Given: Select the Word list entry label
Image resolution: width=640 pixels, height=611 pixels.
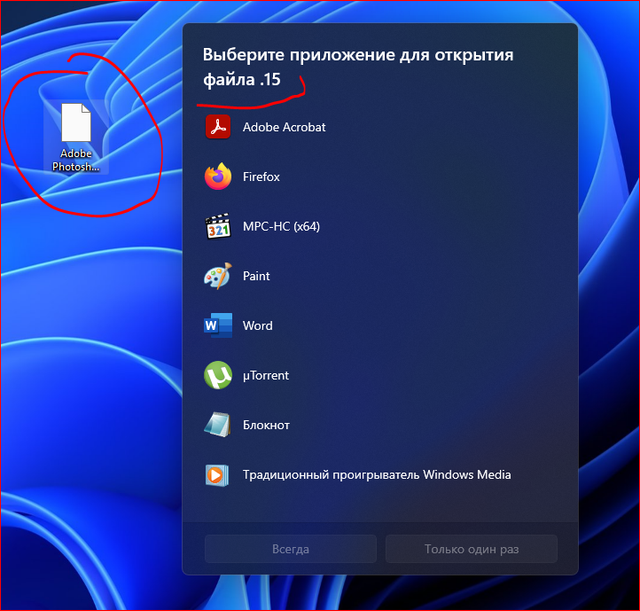Looking at the screenshot, I should pos(258,326).
